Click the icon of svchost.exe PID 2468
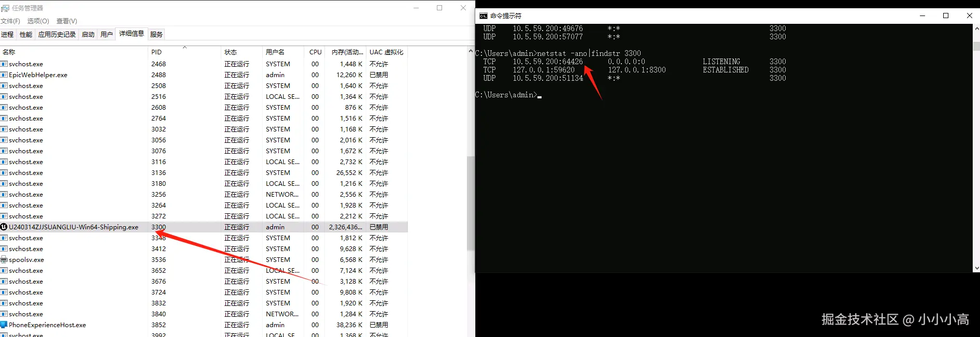This screenshot has width=980, height=337. coord(4,64)
